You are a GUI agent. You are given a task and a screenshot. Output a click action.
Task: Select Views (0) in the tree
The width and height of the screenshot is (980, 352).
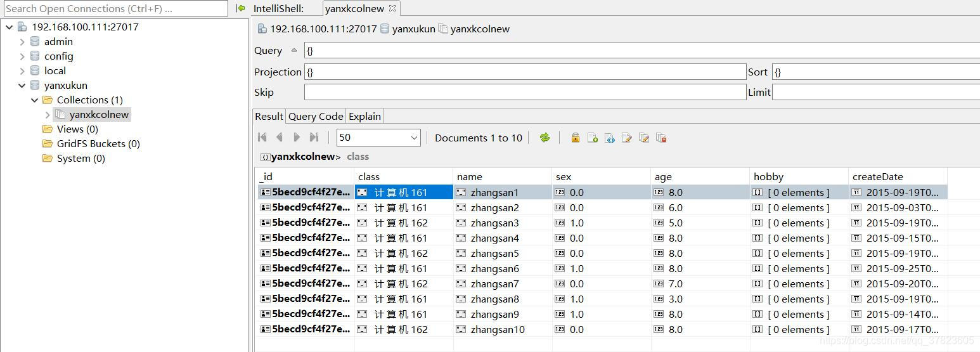pos(77,129)
